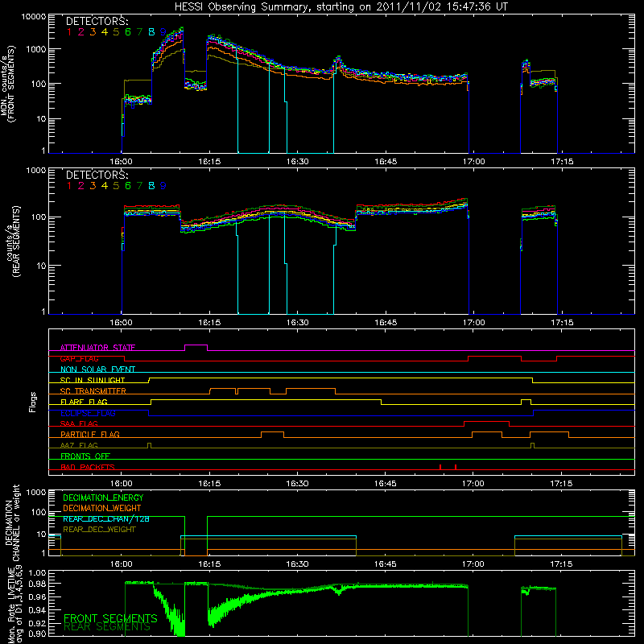644x644 pixels.
Task: Click the DETECTORS: label in front segments plot
Action: (x=97, y=21)
